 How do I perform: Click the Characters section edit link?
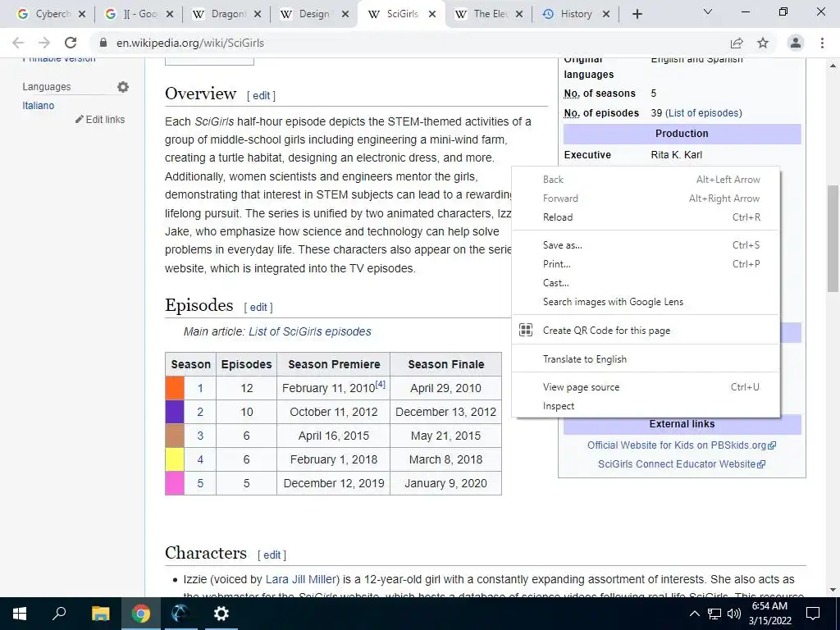click(272, 555)
